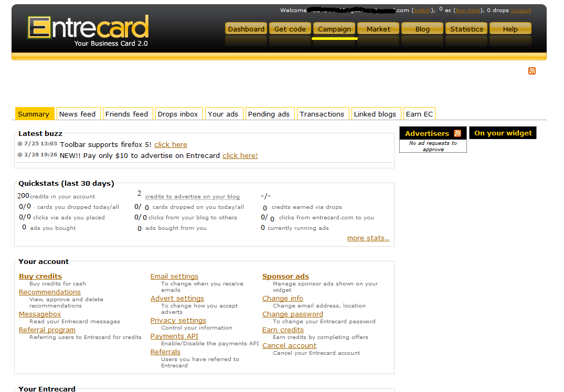Open the Payments API link

pyautogui.click(x=174, y=336)
